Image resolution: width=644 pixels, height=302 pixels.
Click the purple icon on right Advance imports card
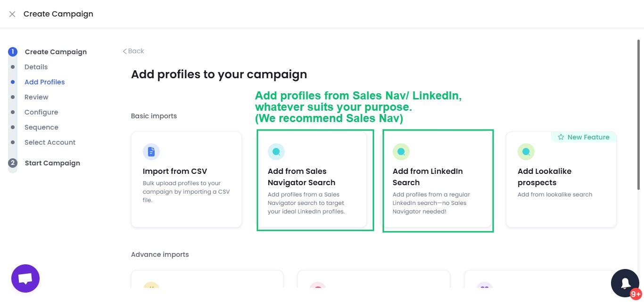[485, 288]
